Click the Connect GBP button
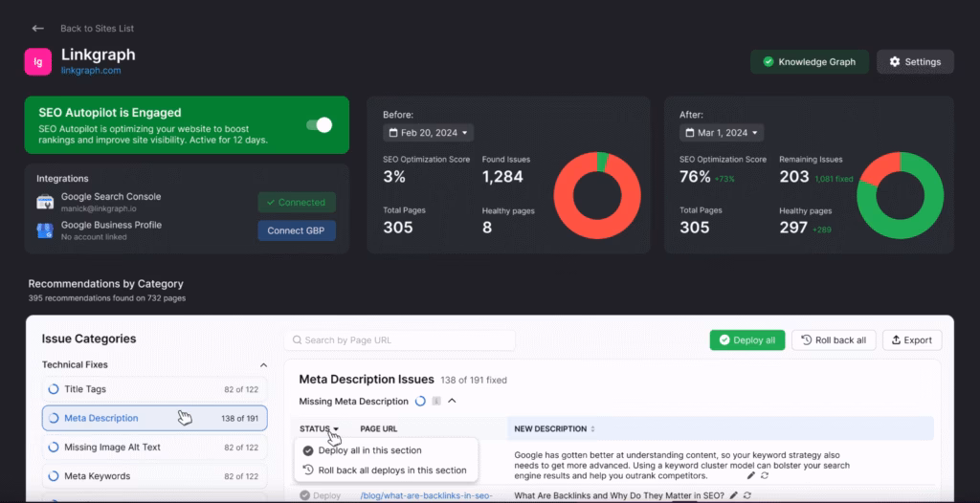Viewport: 980px width, 503px height. click(296, 230)
